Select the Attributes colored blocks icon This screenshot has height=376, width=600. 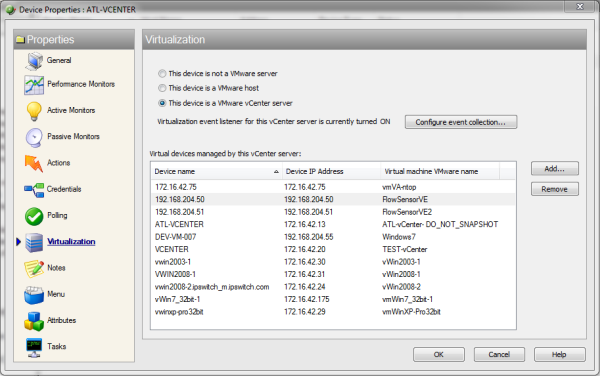(x=34, y=321)
